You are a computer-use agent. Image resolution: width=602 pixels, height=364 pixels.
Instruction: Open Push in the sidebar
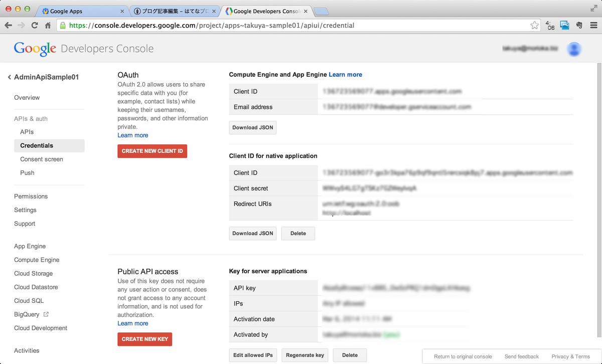(27, 172)
